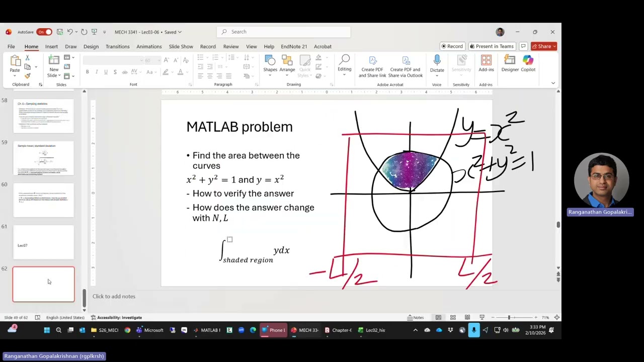Toggle Underline formatting

pos(106,72)
